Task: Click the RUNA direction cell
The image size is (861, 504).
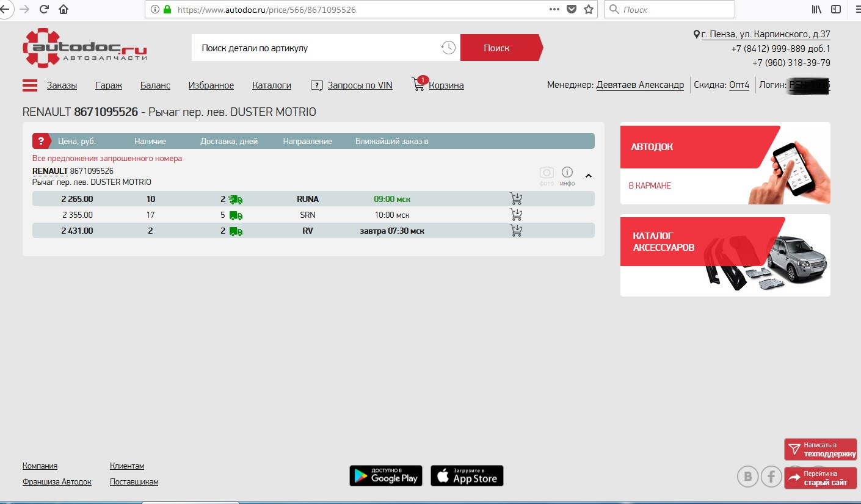Action: click(308, 199)
